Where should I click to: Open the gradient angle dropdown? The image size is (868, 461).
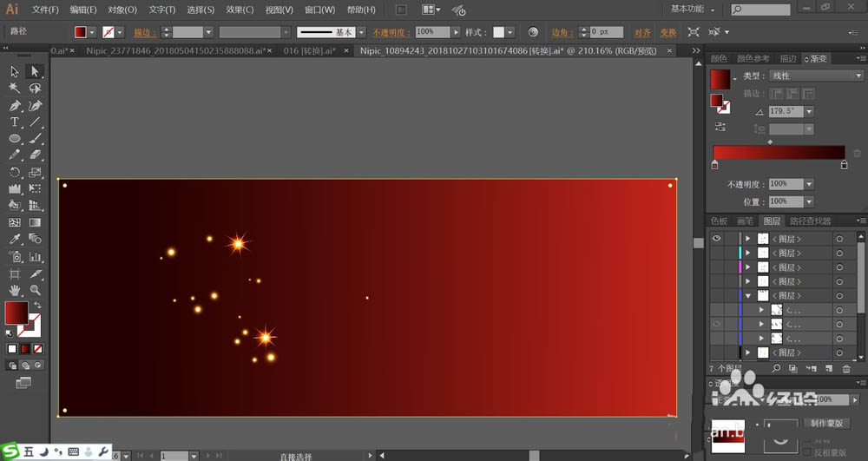coord(809,111)
